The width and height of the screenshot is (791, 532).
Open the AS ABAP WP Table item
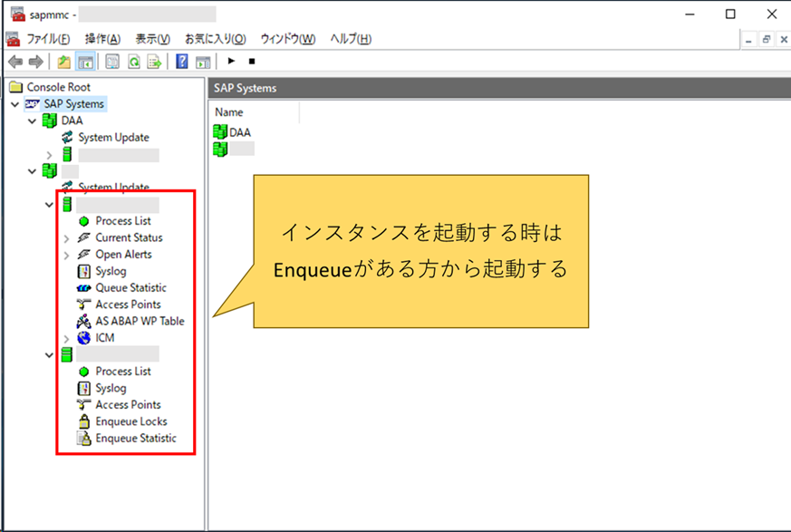(140, 321)
